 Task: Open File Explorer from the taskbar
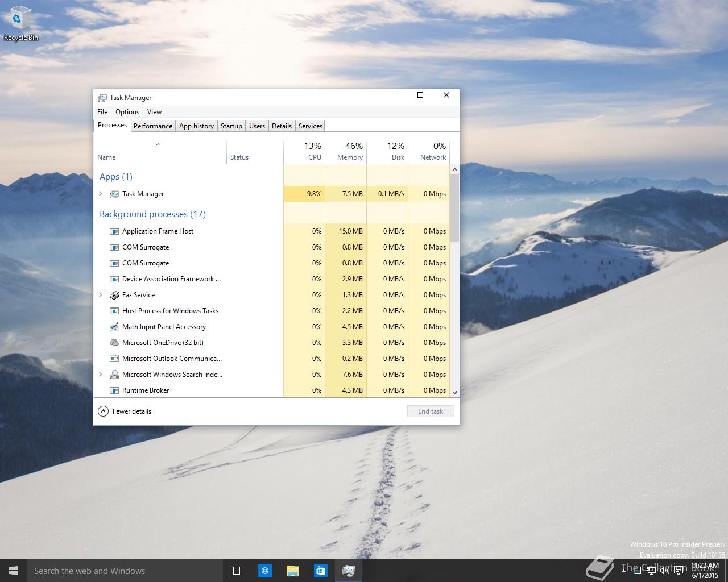[x=293, y=571]
